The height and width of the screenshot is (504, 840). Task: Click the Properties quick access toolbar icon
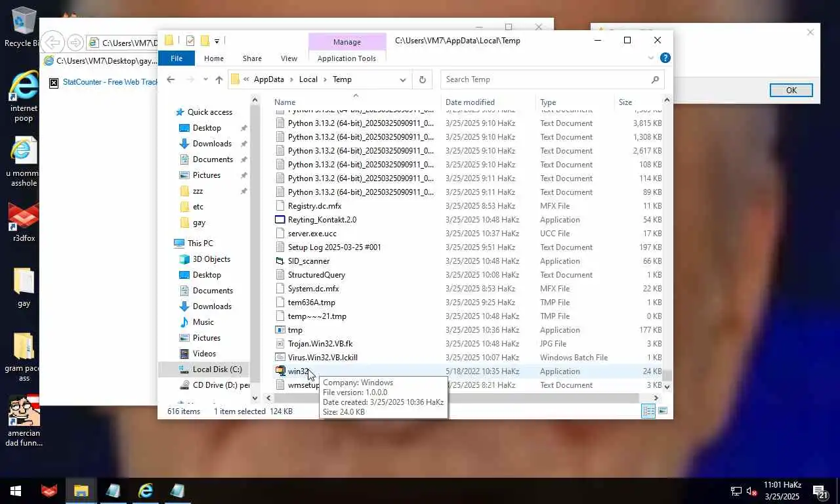click(x=190, y=41)
